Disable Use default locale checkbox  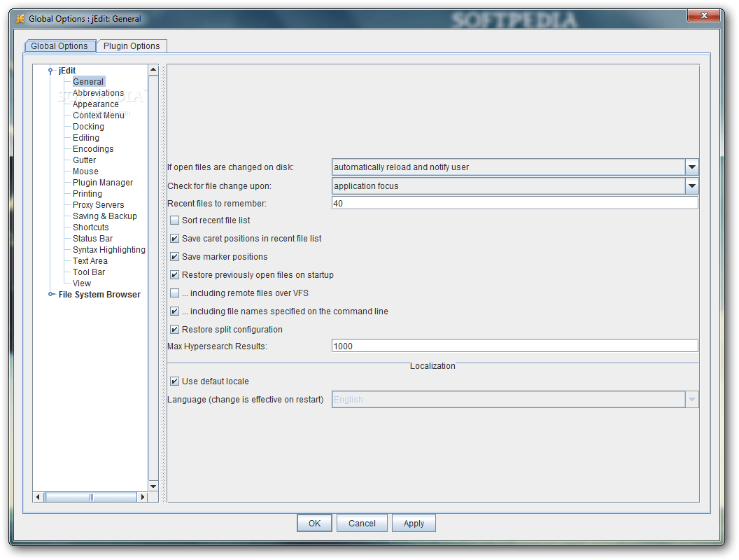(x=174, y=381)
